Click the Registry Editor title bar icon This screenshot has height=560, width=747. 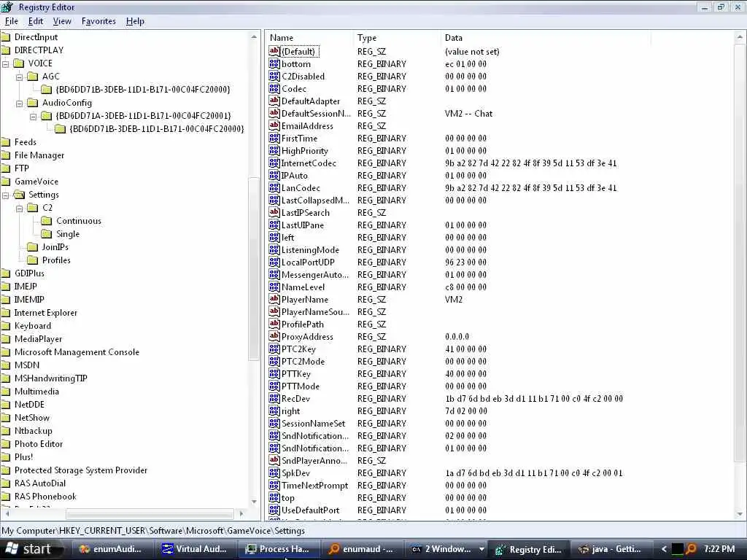coord(7,7)
